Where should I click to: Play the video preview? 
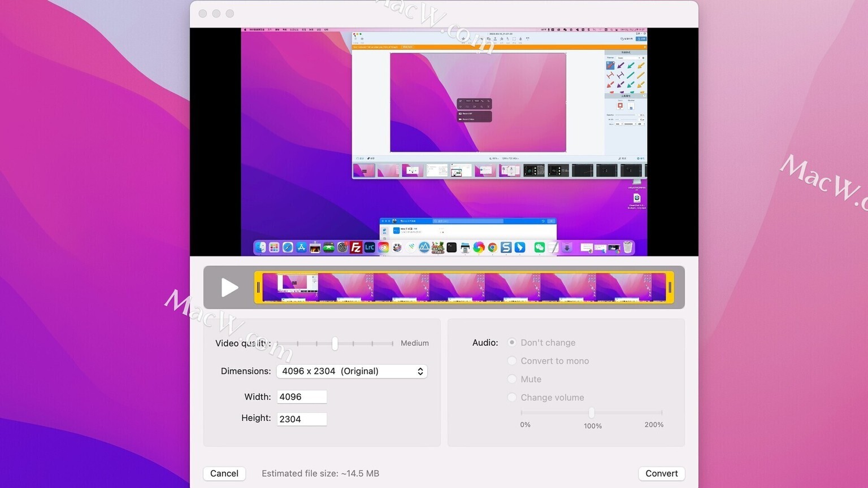[x=229, y=287]
